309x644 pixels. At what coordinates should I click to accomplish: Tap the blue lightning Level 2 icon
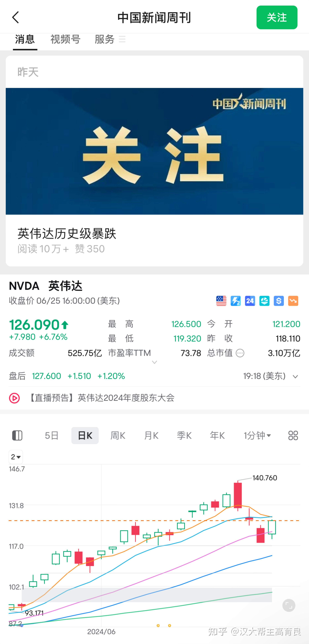[x=235, y=301]
